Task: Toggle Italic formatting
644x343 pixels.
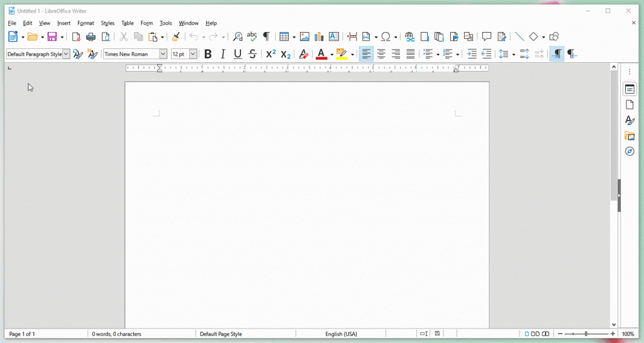Action: [x=223, y=54]
